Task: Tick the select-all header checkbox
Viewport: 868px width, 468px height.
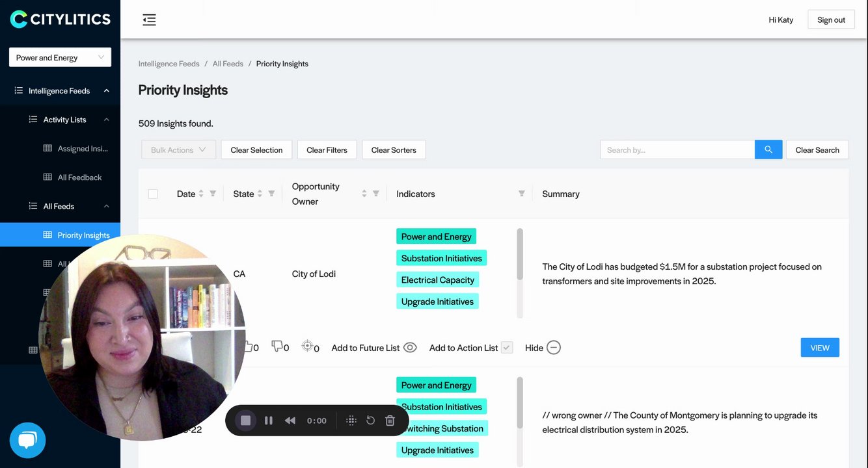Action: point(153,194)
